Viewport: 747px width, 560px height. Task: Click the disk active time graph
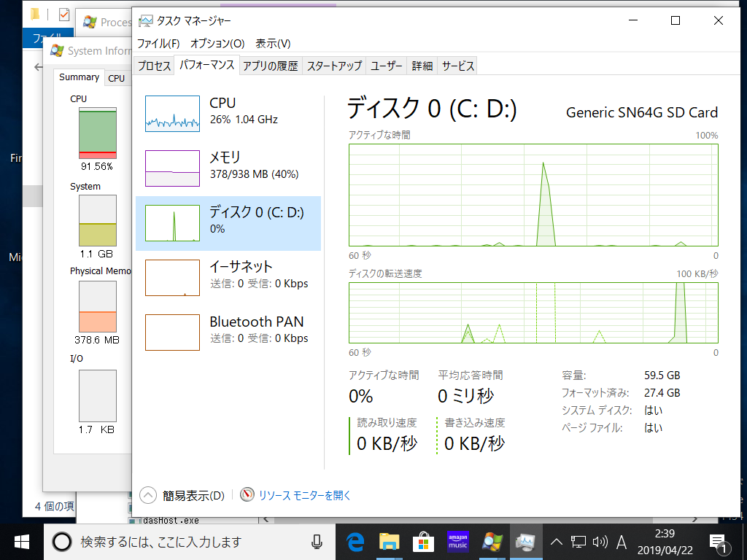pyautogui.click(x=533, y=195)
